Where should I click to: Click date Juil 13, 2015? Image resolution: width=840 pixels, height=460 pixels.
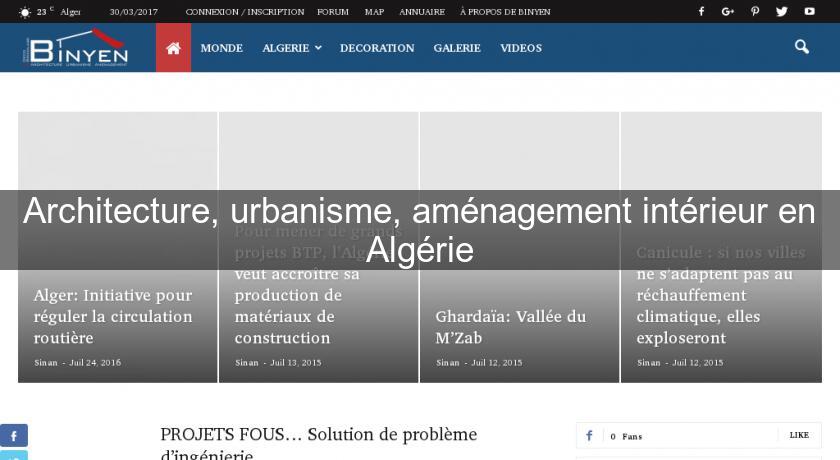[296, 363]
